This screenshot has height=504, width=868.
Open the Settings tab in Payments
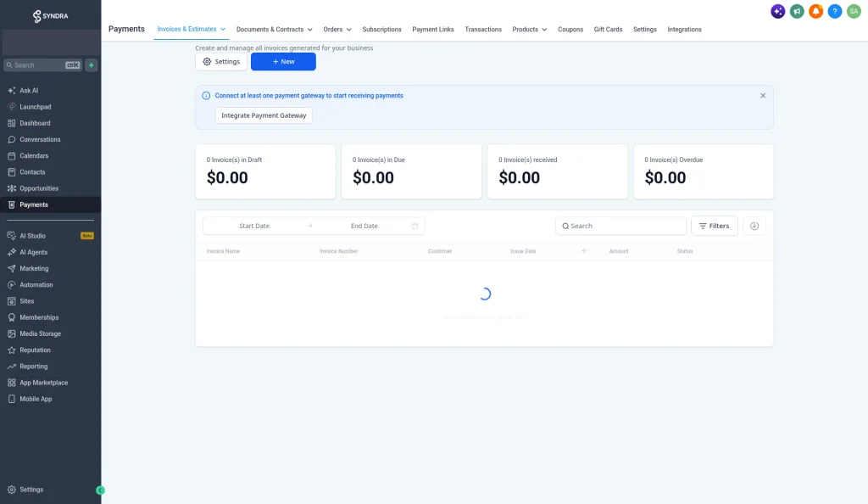coord(644,30)
